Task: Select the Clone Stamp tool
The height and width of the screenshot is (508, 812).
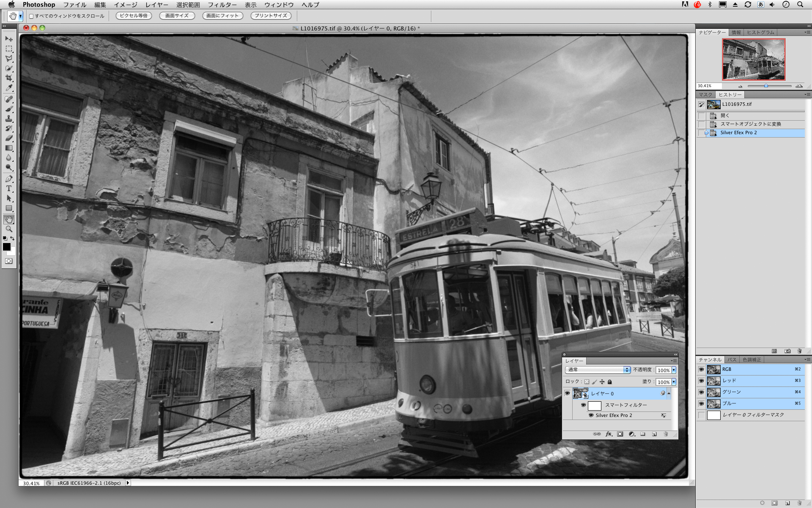Action: [x=9, y=119]
